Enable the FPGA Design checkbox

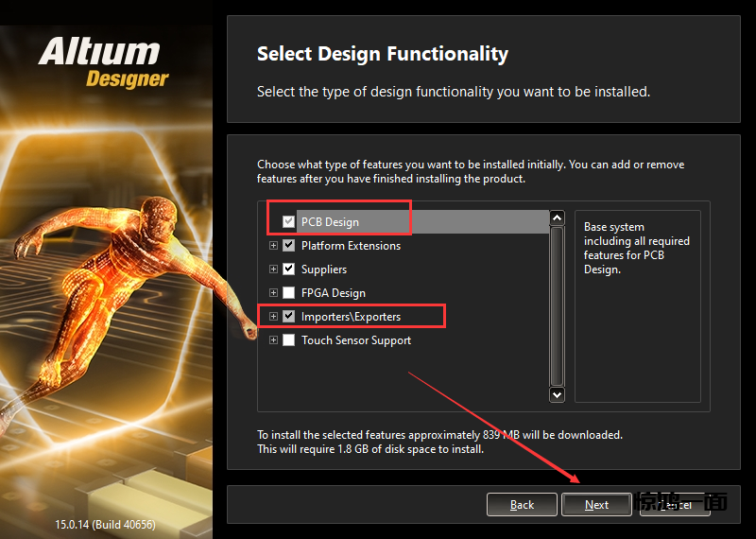coord(289,293)
